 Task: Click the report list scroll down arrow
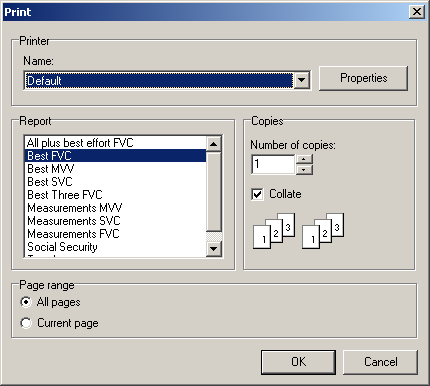[214, 248]
